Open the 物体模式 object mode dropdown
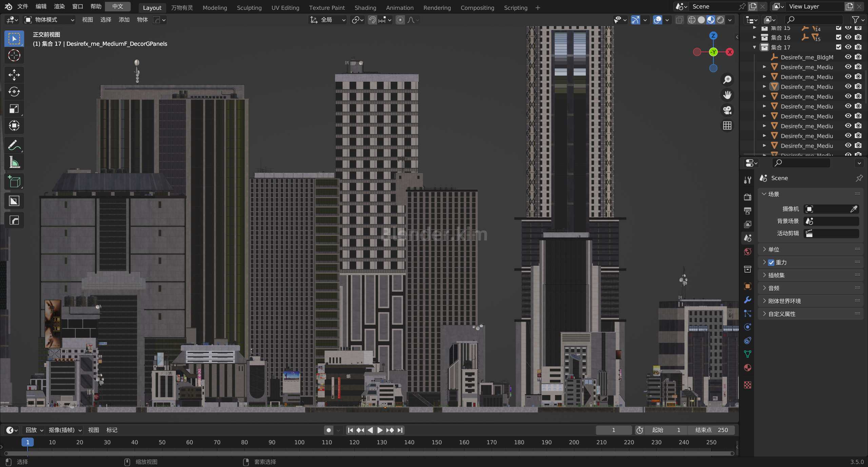Image resolution: width=868 pixels, height=467 pixels. [x=50, y=20]
